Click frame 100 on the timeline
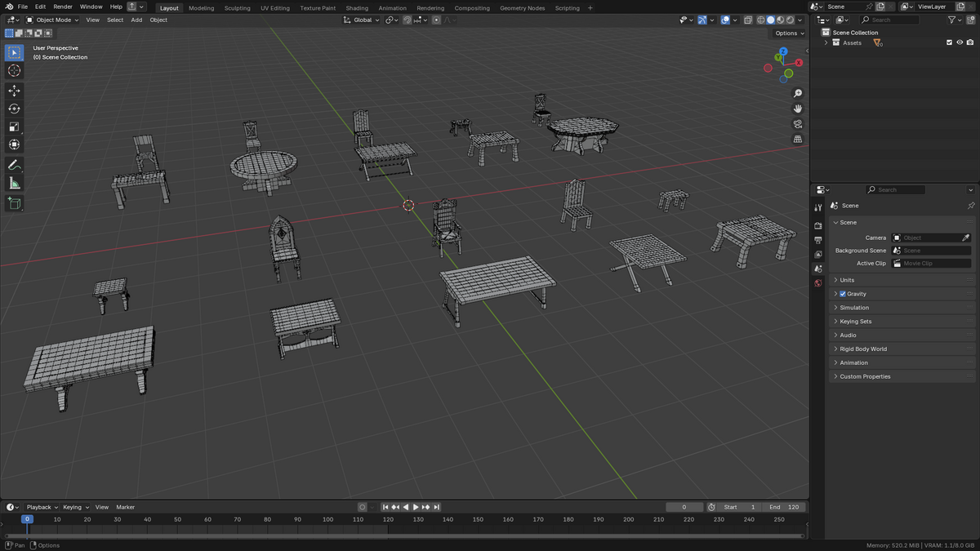The height and width of the screenshot is (551, 980). point(327,519)
